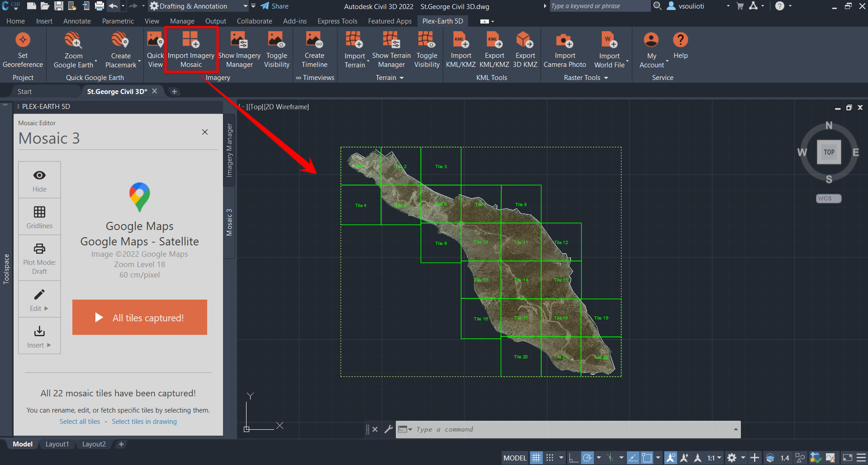
Task: Click Import KML/KMZ tool
Action: (461, 50)
